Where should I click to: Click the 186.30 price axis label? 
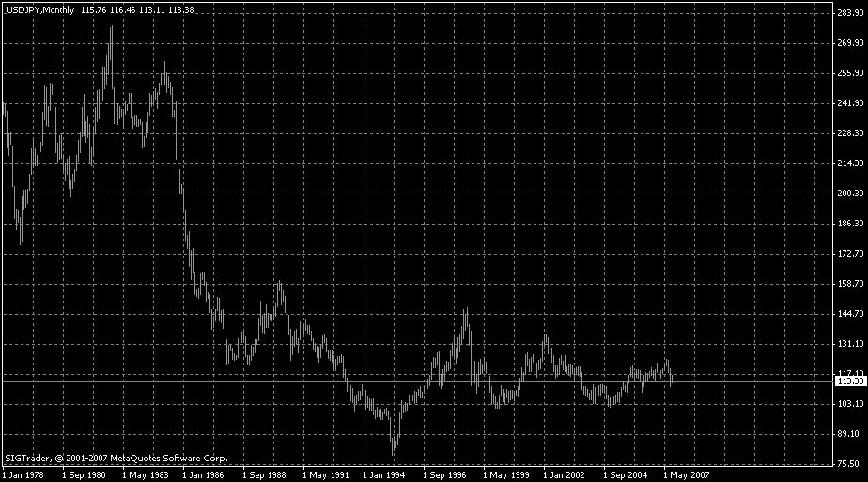click(850, 224)
